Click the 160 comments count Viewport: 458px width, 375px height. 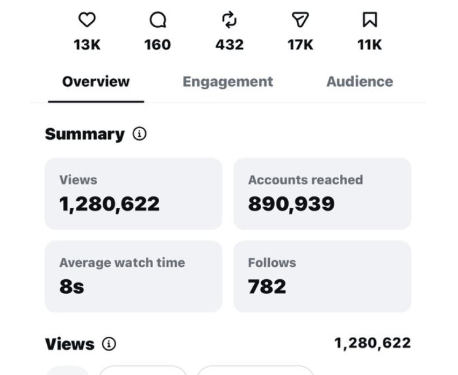coord(158,45)
